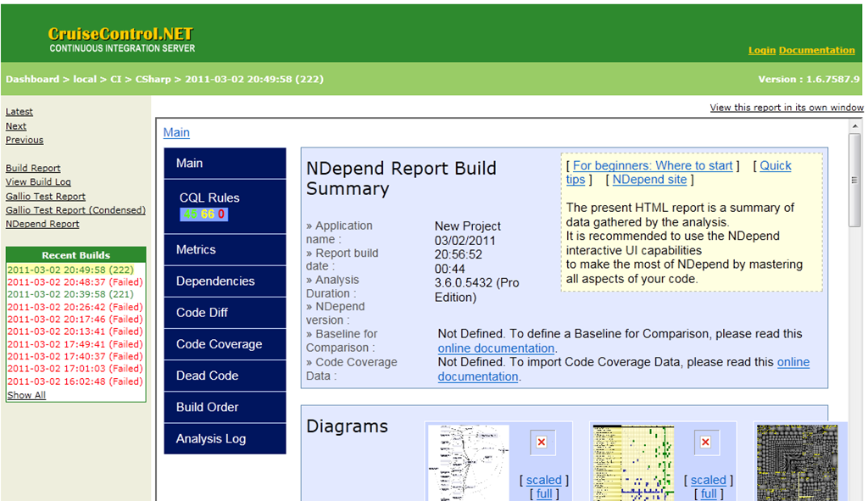Open the dependency matrix diagram thumbnail
The image size is (868, 501).
[633, 463]
